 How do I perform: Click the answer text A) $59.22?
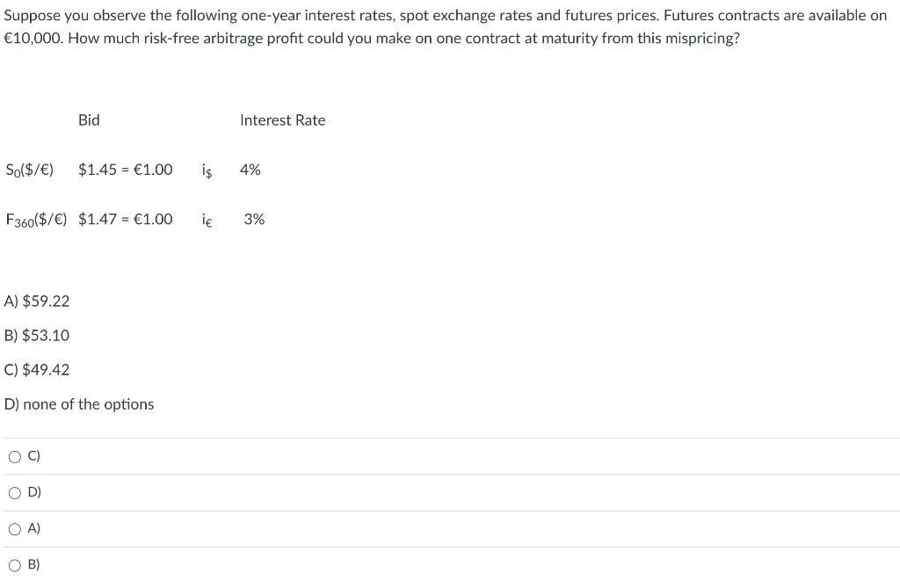coord(37,301)
